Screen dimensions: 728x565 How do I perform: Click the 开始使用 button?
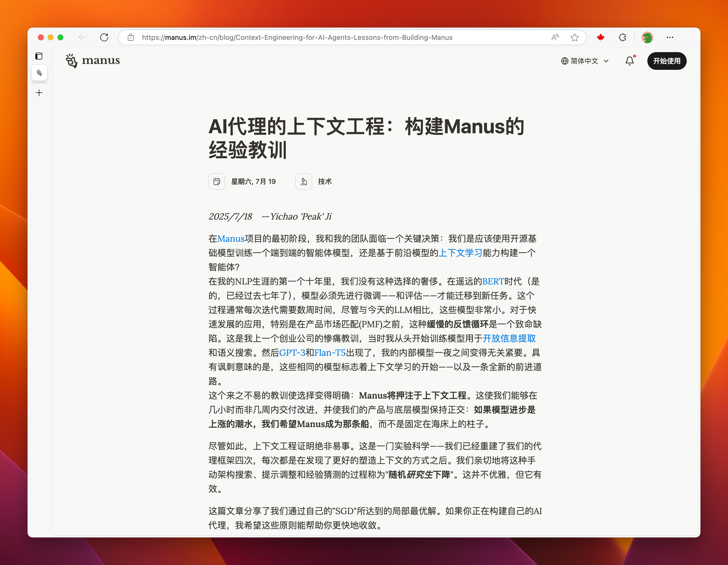667,61
